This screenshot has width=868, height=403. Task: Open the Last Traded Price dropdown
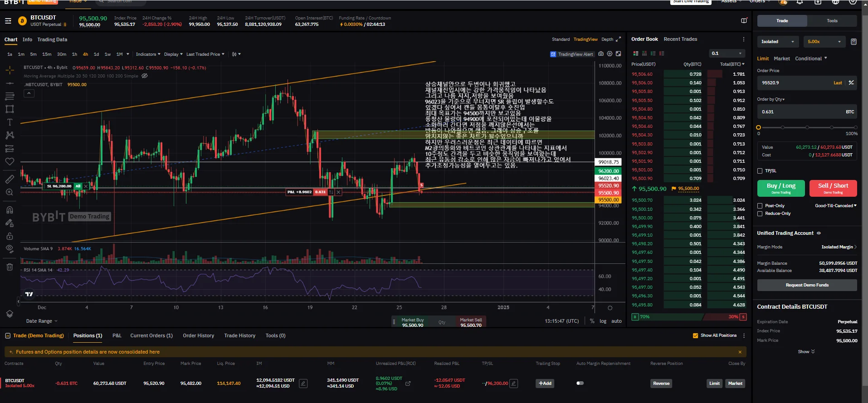click(x=205, y=54)
